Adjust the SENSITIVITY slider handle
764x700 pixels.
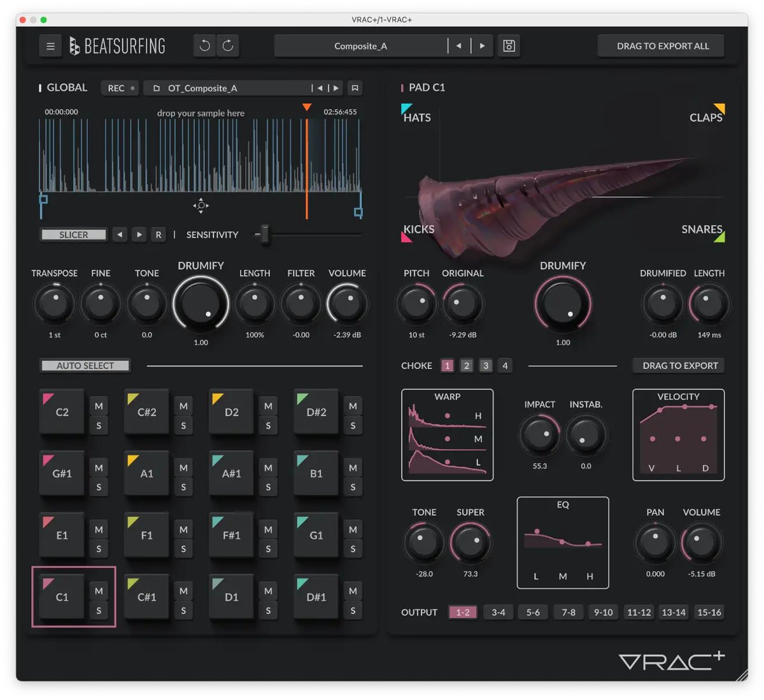[265, 234]
